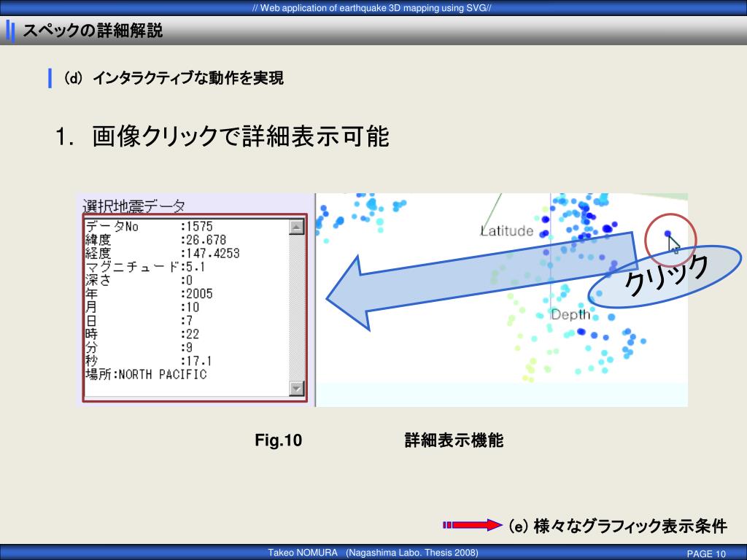747x560 pixels.
Task: Click the "秒 :17.1" row
Action: pos(149,361)
